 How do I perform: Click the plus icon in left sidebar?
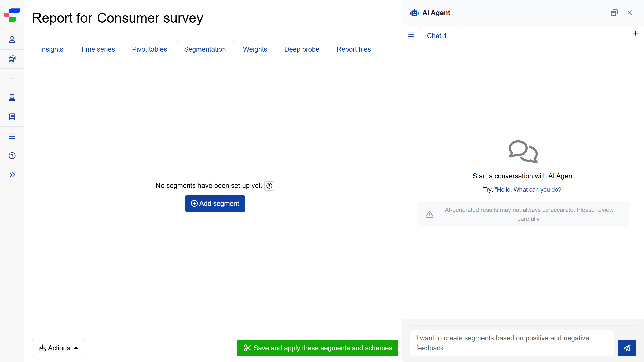click(x=12, y=78)
